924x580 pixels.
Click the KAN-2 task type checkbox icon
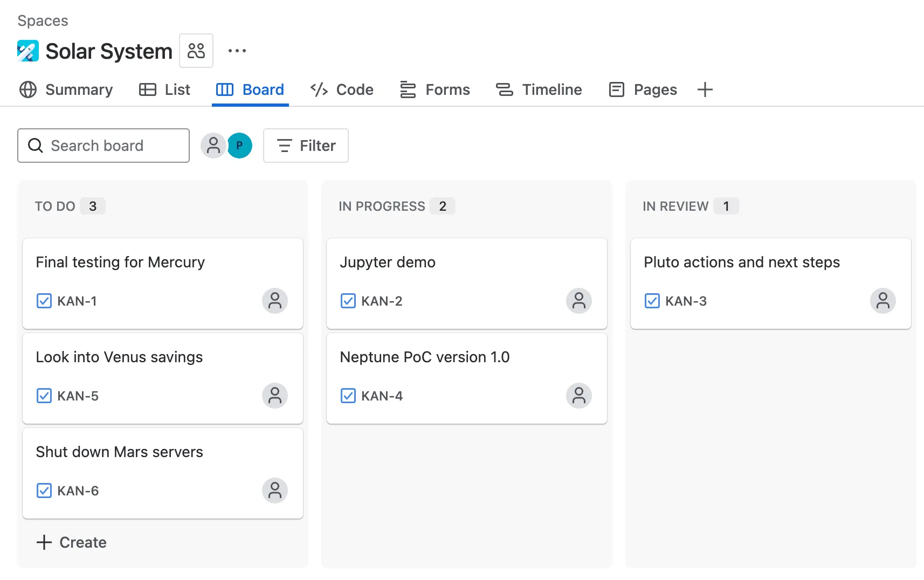tap(348, 301)
